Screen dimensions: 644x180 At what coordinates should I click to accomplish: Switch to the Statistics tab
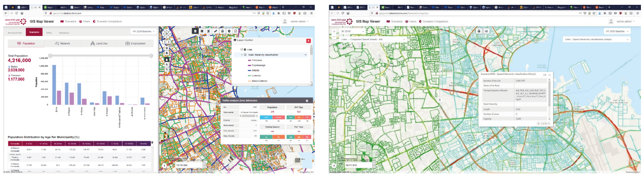[x=64, y=32]
